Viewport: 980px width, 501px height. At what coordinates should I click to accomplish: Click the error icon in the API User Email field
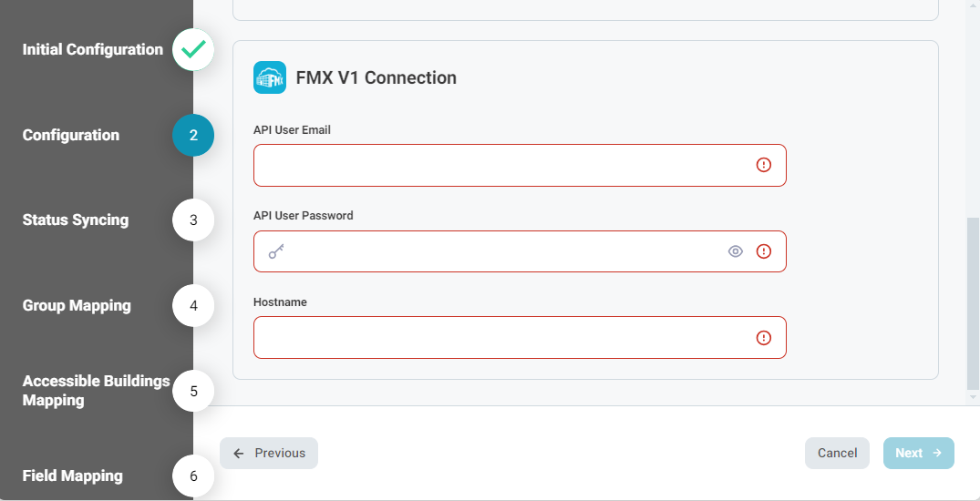tap(764, 165)
